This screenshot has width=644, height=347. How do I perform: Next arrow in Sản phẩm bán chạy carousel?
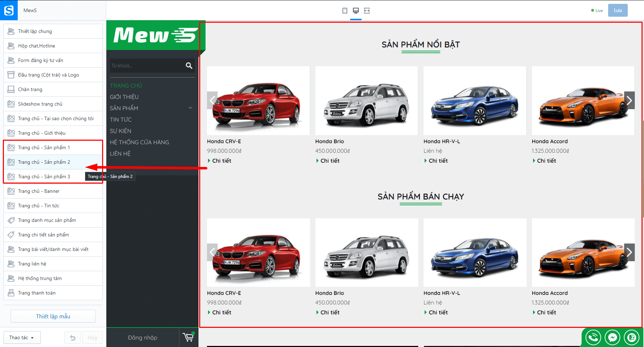click(x=629, y=252)
